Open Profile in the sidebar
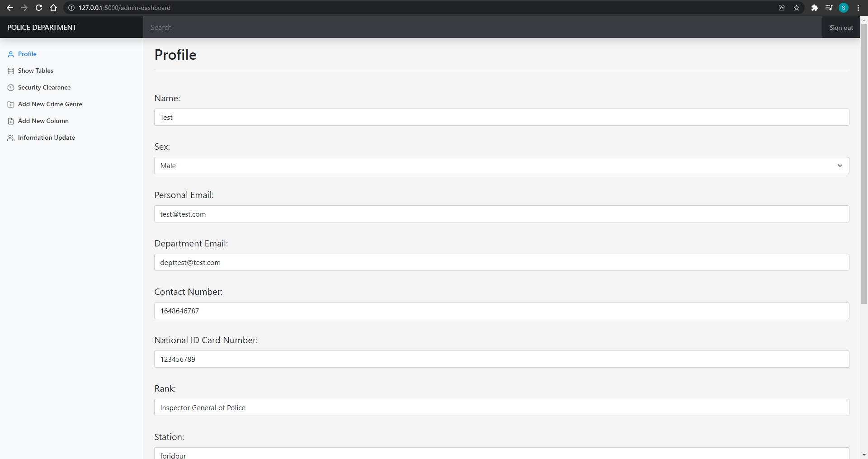 (x=27, y=54)
